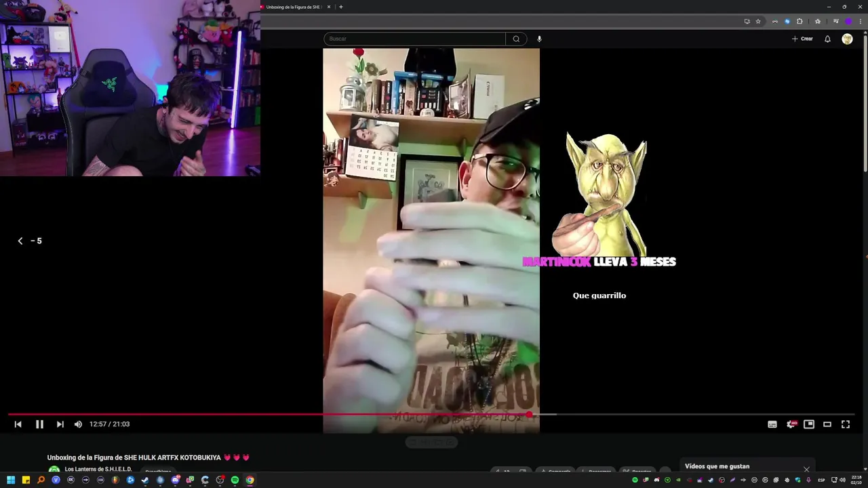Open the Windows Start menu
Viewport: 868px width, 488px height.
(11, 480)
